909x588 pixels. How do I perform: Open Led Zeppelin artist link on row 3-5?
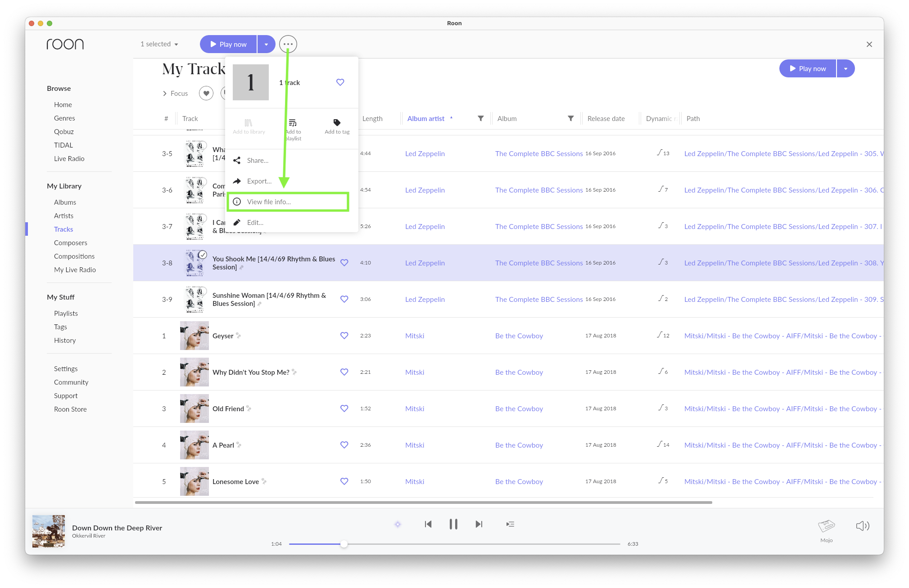point(425,153)
